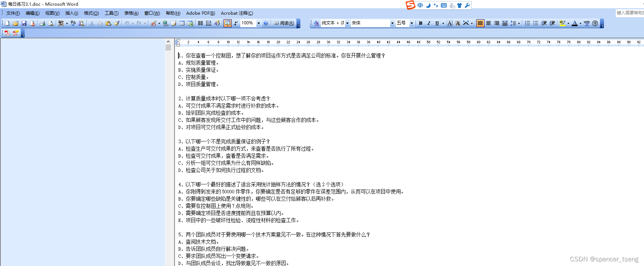Toggle distributed alignment
This screenshot has height=266, width=644.
pyautogui.click(x=505, y=23)
